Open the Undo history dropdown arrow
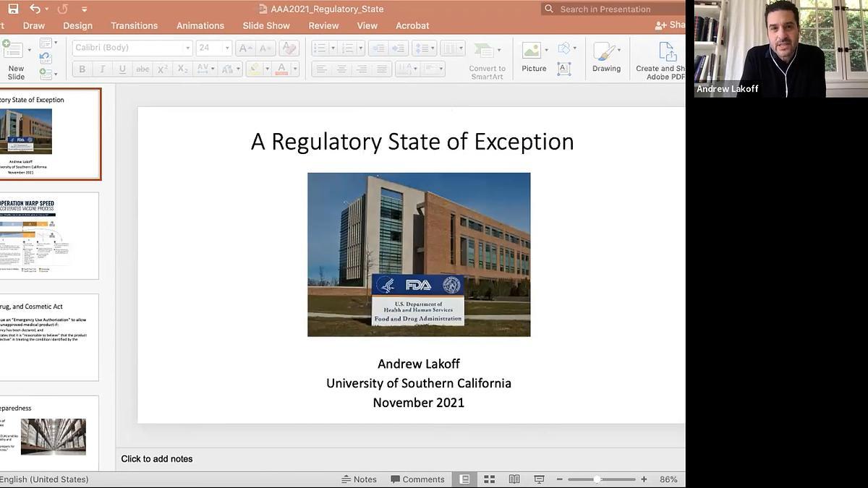 coord(47,9)
